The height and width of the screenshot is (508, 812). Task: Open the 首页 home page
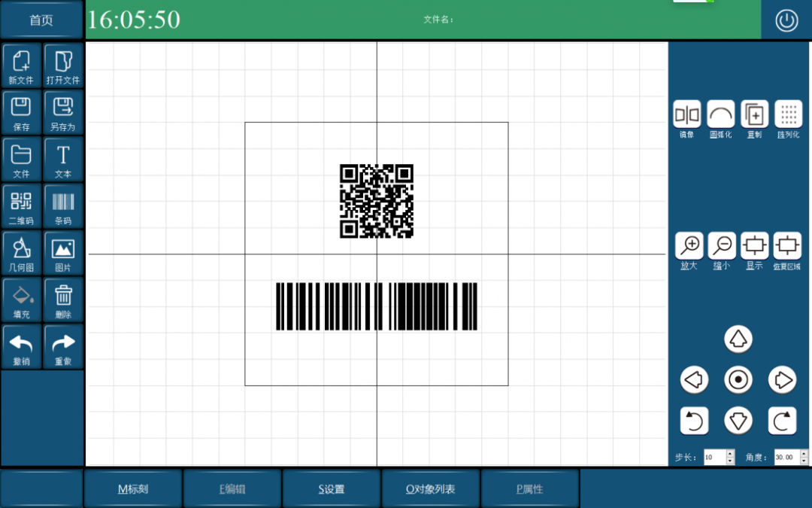point(41,20)
